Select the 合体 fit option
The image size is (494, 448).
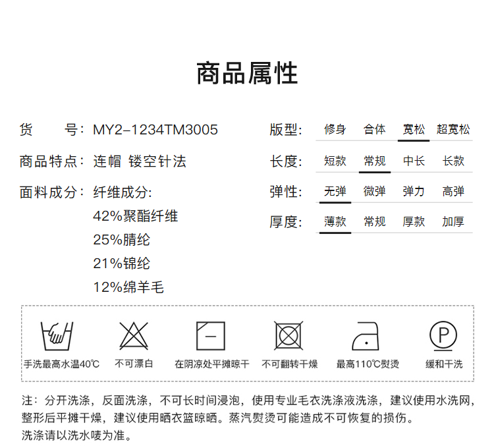pyautogui.click(x=374, y=130)
